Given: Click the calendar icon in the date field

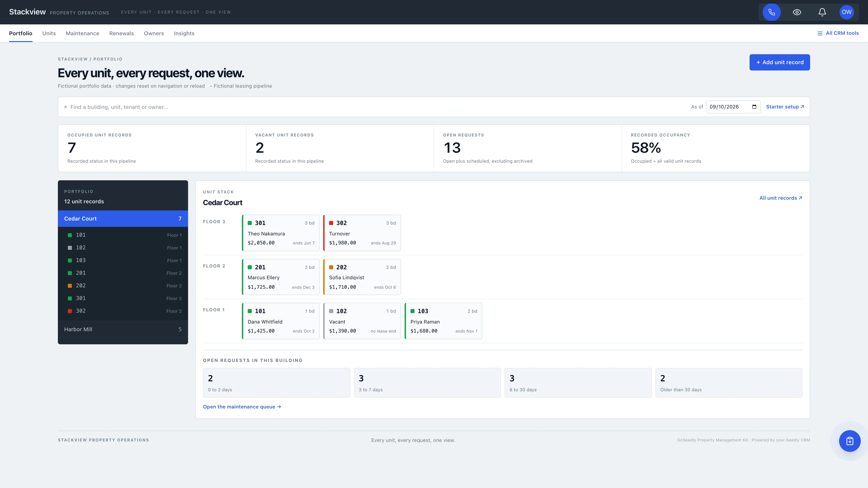Looking at the screenshot, I should pyautogui.click(x=754, y=107).
